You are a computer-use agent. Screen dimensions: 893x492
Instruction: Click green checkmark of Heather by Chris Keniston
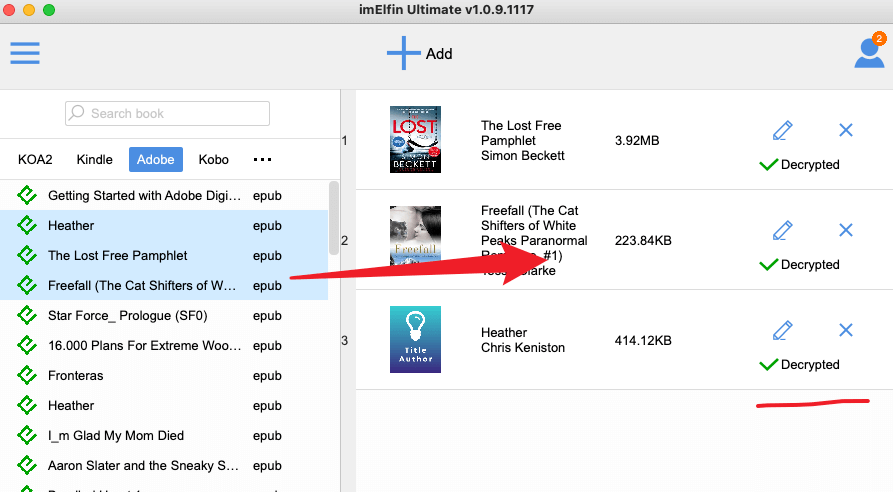point(768,364)
